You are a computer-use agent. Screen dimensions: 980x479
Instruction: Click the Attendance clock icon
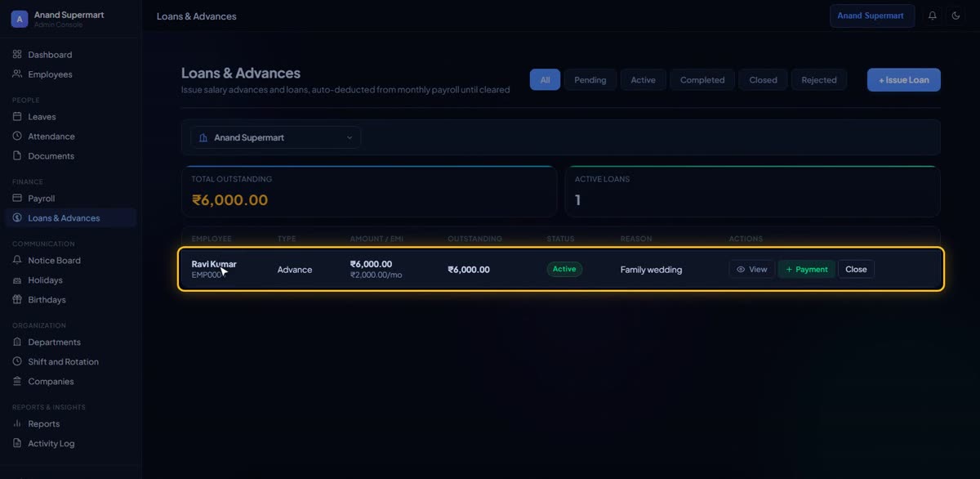click(17, 137)
